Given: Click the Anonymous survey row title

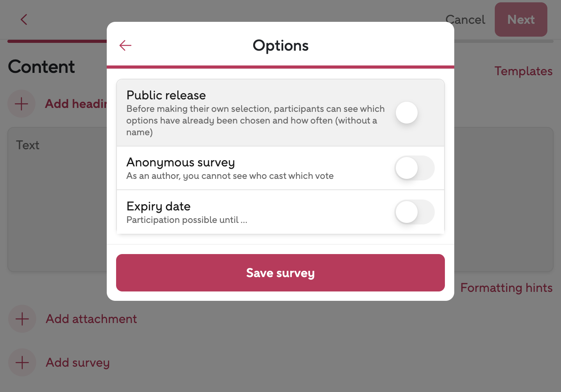Looking at the screenshot, I should click(181, 162).
